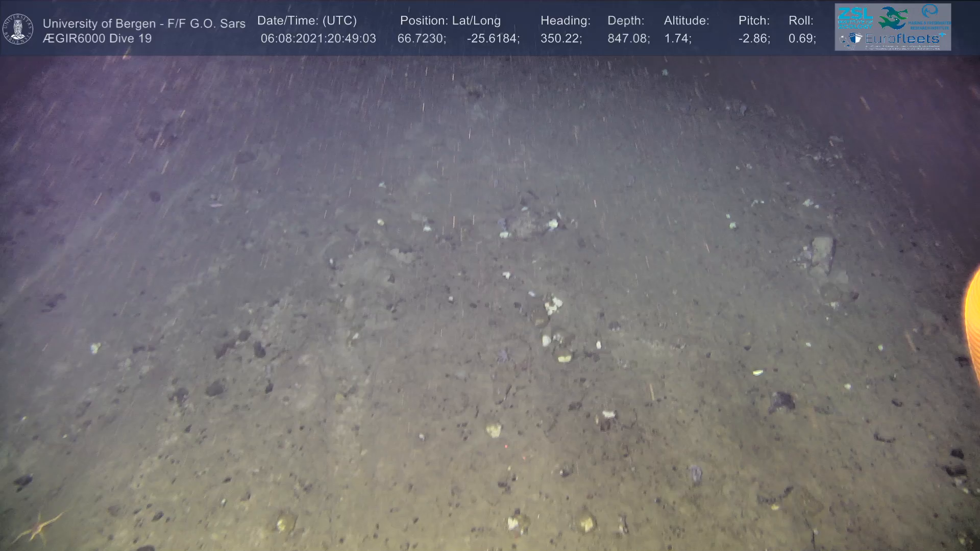Viewport: 980px width, 551px height.
Task: Click the Roll value 0.69
Action: tap(802, 38)
